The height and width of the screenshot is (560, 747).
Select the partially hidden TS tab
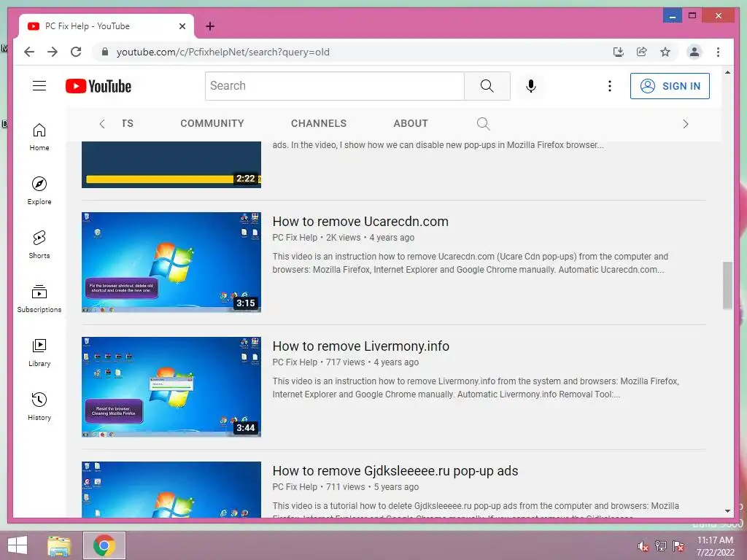pyautogui.click(x=127, y=123)
